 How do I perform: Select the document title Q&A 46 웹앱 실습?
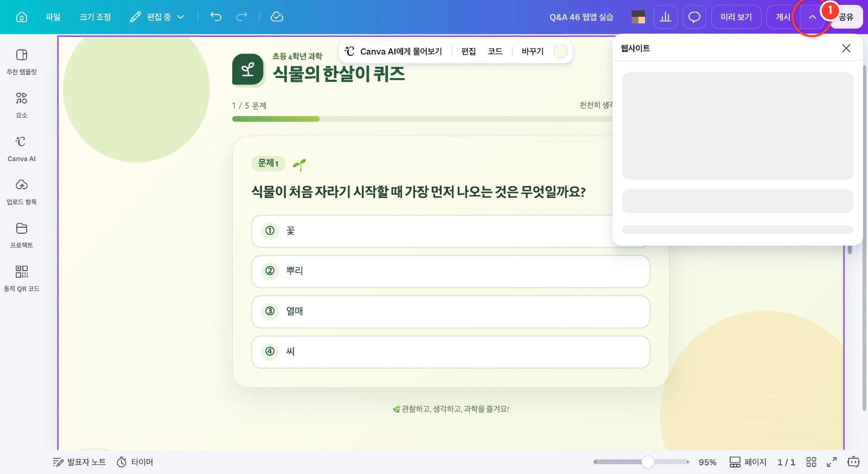coord(581,17)
